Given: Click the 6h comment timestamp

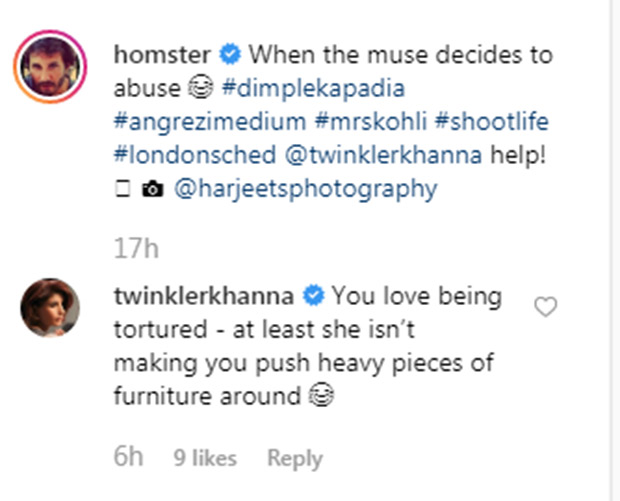Looking at the screenshot, I should click(129, 459).
